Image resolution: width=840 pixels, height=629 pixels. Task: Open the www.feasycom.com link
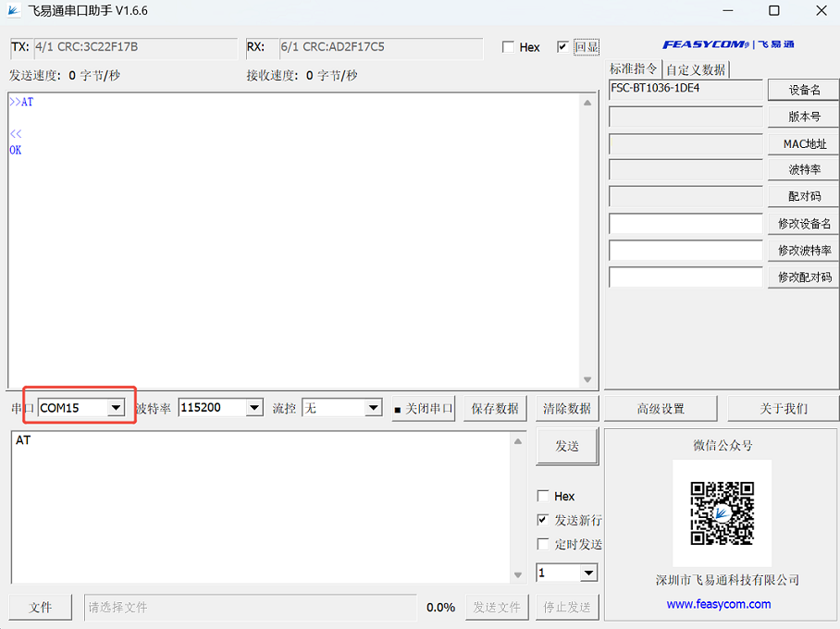click(x=719, y=604)
